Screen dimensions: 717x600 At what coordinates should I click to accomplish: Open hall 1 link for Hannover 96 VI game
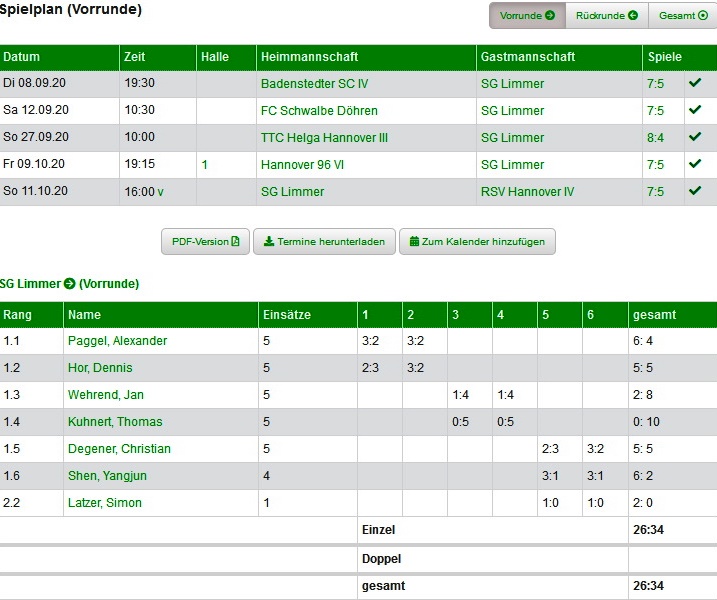click(x=205, y=165)
